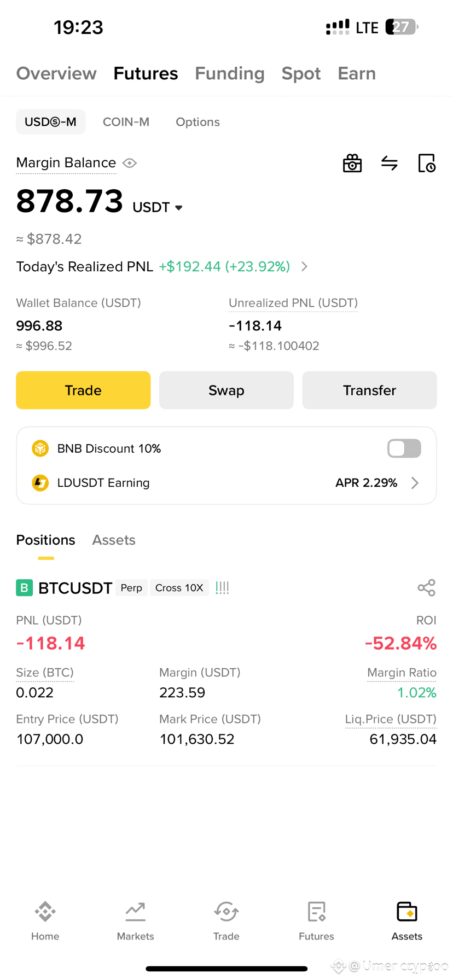Open the transaction history document icon
Image resolution: width=453 pixels, height=980 pixels.
point(427,163)
